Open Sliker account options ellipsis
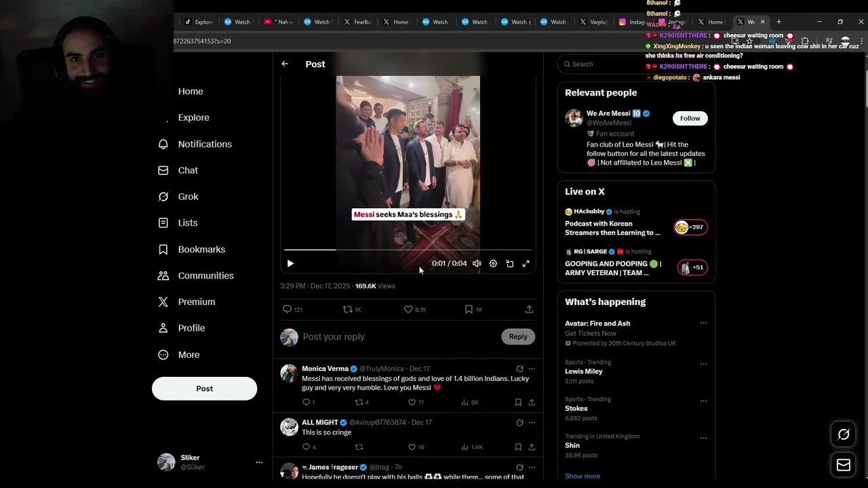This screenshot has height=488, width=868. (x=259, y=462)
